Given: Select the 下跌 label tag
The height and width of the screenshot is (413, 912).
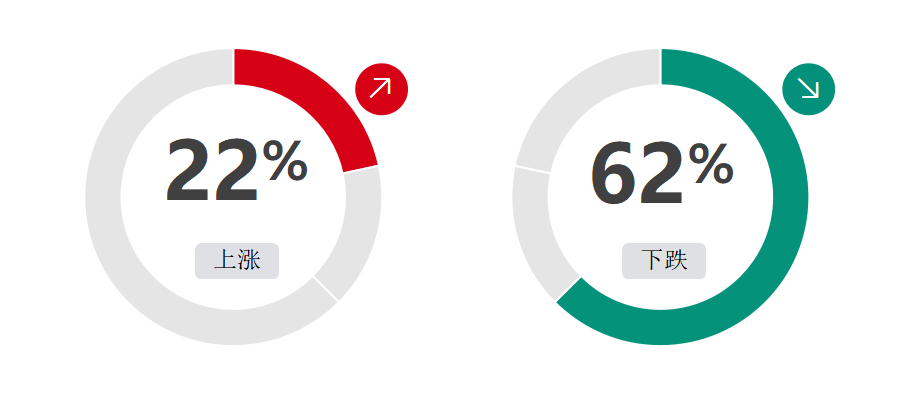Looking at the screenshot, I should pyautogui.click(x=664, y=261).
